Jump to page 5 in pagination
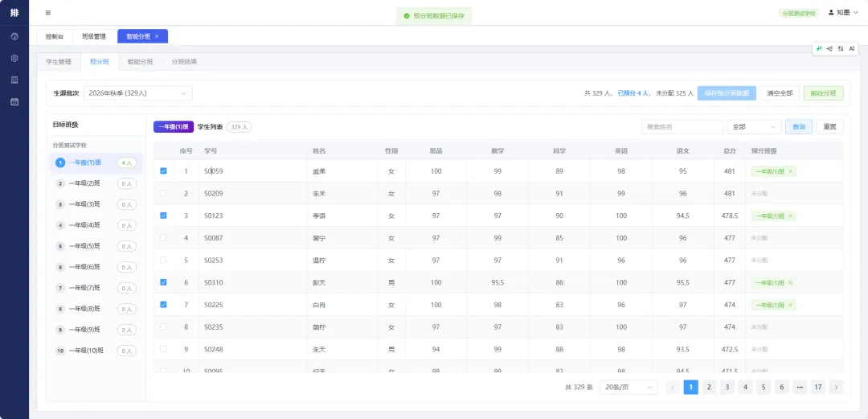The image size is (868, 419). 764,387
